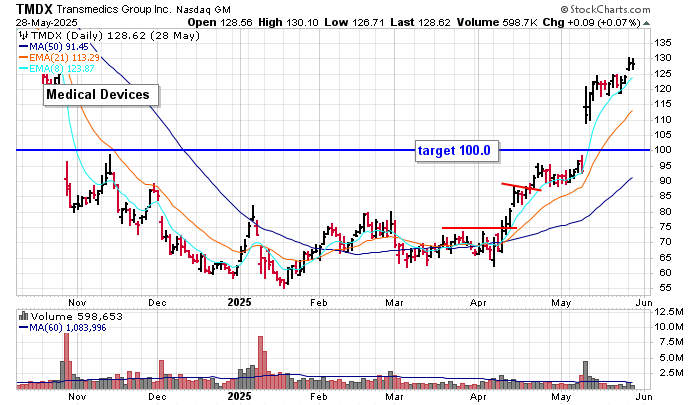
Task: Click the Transmedics Group Inc. company name
Action: tap(114, 9)
